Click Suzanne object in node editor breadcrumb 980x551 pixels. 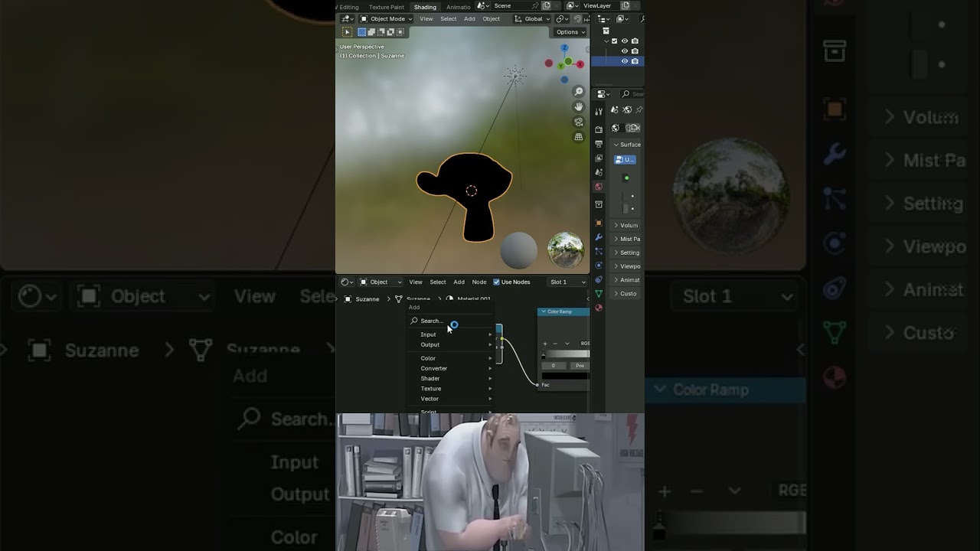[361, 299]
